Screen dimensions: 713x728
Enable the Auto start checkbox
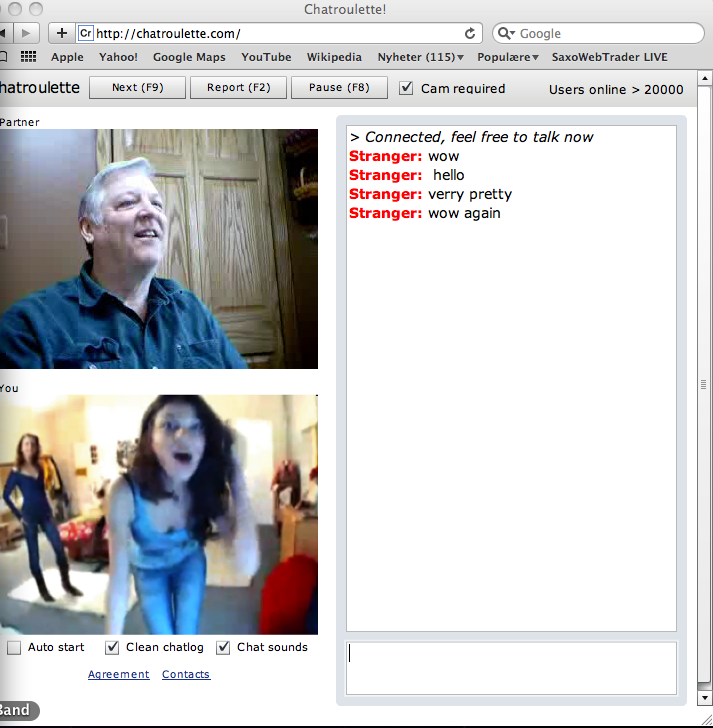14,647
